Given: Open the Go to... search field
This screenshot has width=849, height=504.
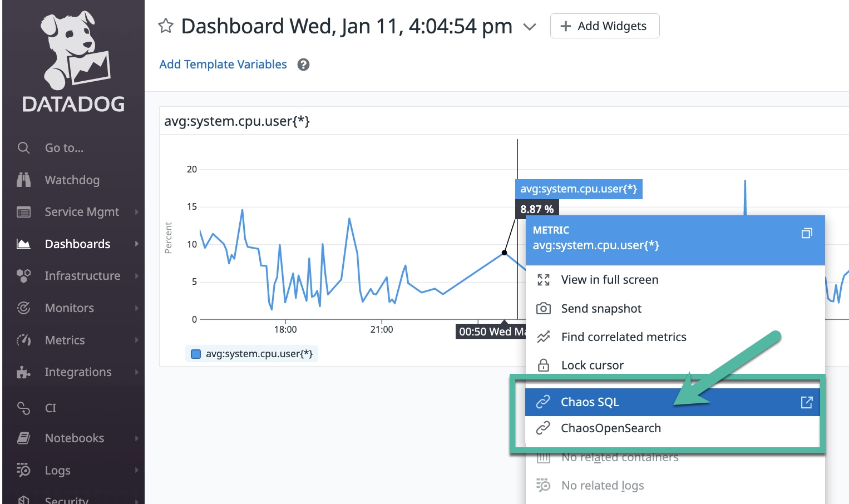Looking at the screenshot, I should 65,148.
